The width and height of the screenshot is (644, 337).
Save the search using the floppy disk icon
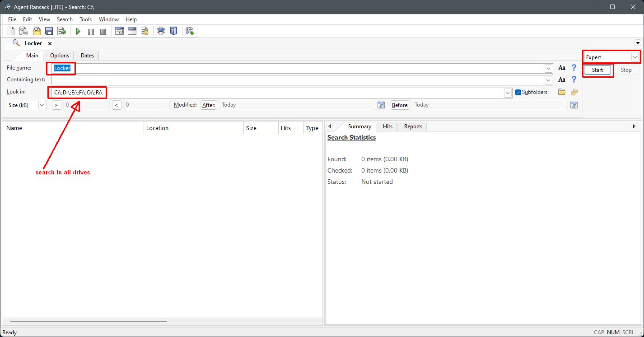coord(49,31)
